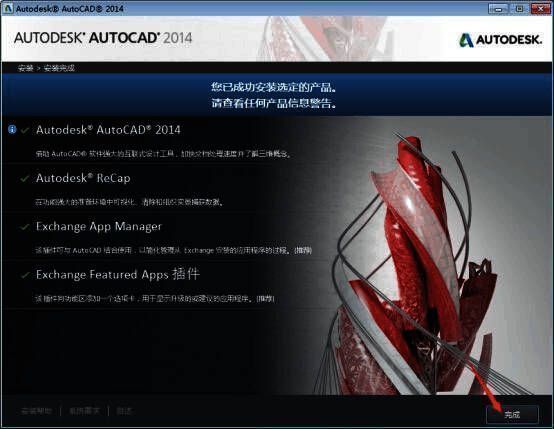Viewport: 554px width, 429px height.
Task: Click the checkmark next to Autodesk AutoCAD 2014
Action: tap(24, 130)
